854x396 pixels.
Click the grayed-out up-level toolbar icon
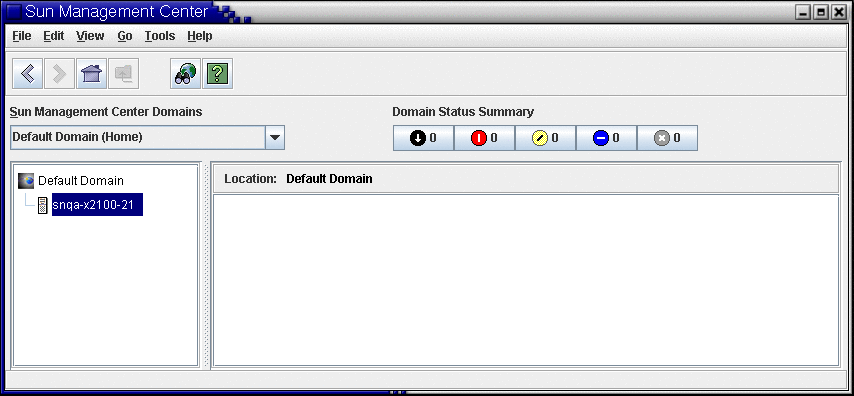point(123,74)
